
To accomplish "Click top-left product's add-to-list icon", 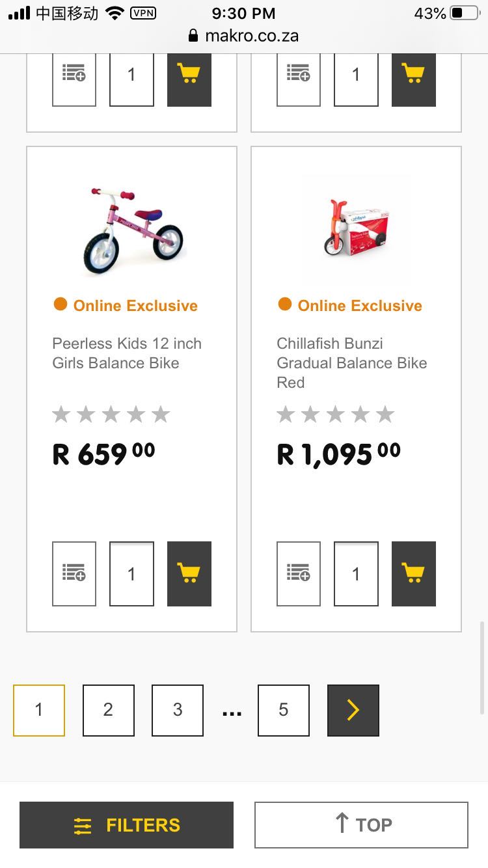I will [x=74, y=77].
